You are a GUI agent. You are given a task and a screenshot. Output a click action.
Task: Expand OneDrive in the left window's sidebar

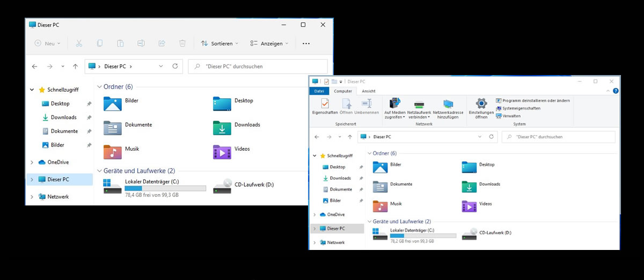[x=32, y=163]
